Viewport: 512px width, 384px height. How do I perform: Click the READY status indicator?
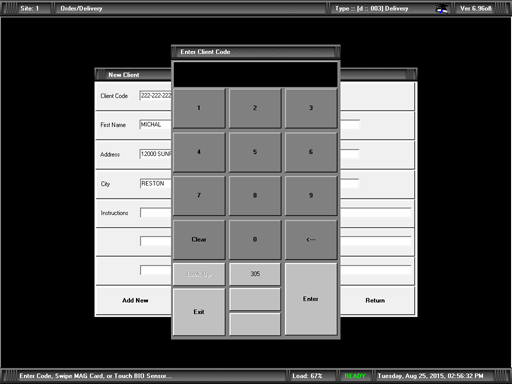355,376
